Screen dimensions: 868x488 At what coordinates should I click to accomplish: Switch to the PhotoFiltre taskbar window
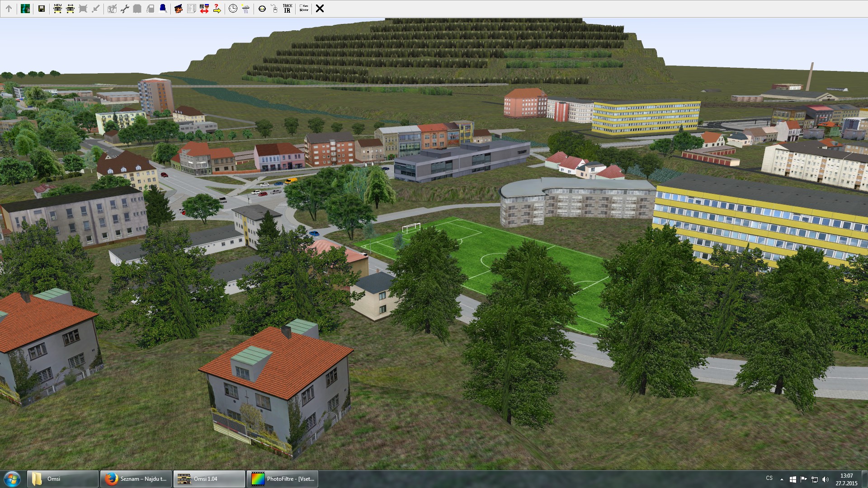click(283, 479)
